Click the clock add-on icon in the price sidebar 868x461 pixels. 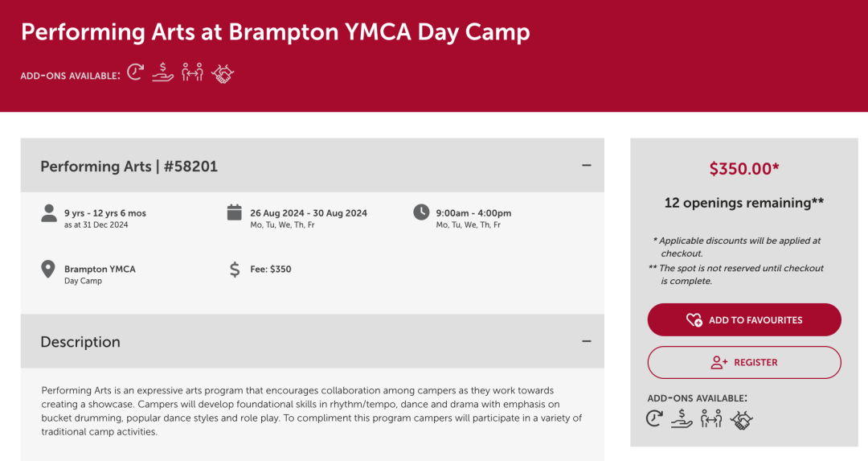tap(655, 418)
